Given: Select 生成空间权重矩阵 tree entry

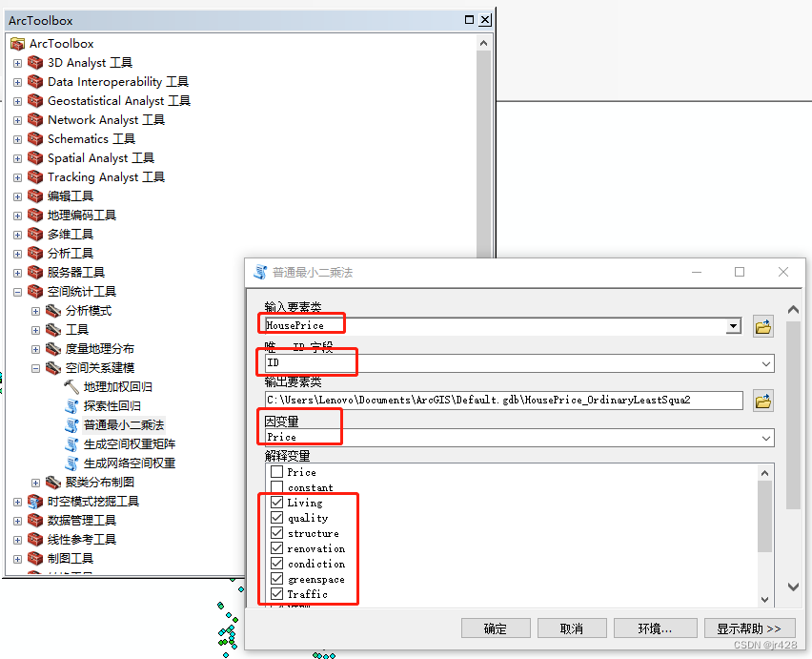Looking at the screenshot, I should [x=130, y=444].
